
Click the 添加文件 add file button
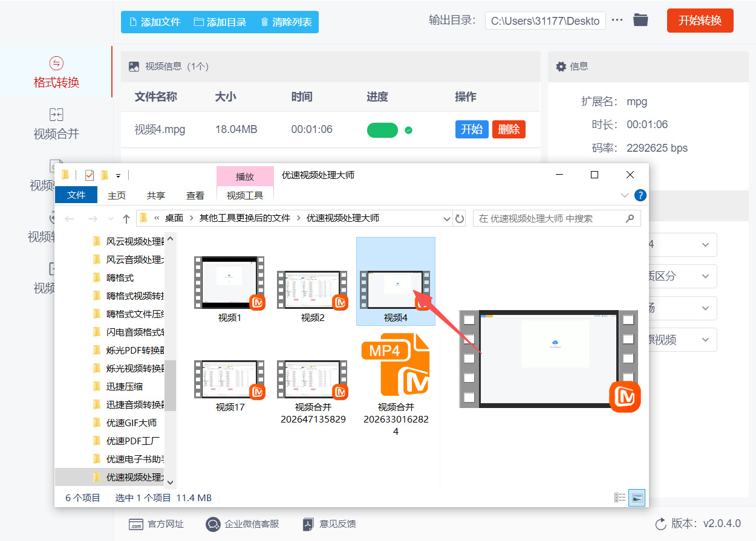[x=155, y=22]
